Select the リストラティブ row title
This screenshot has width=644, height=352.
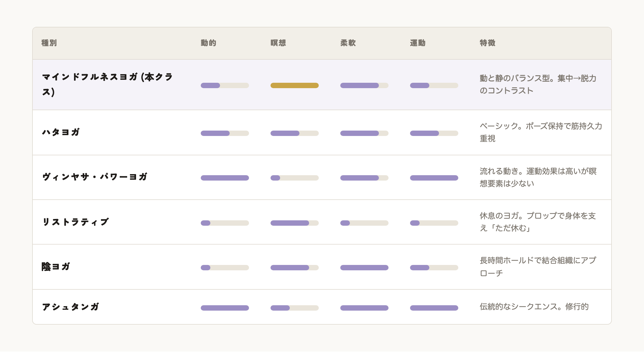(75, 222)
